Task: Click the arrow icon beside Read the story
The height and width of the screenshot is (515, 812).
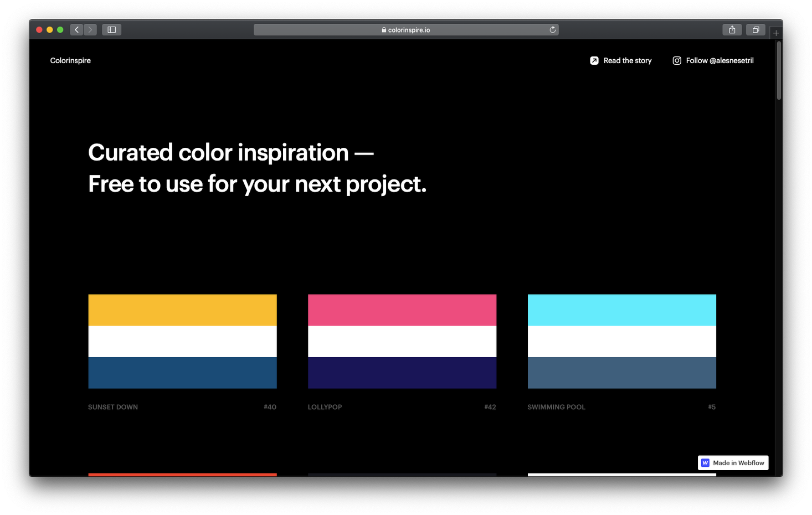Action: click(x=594, y=61)
